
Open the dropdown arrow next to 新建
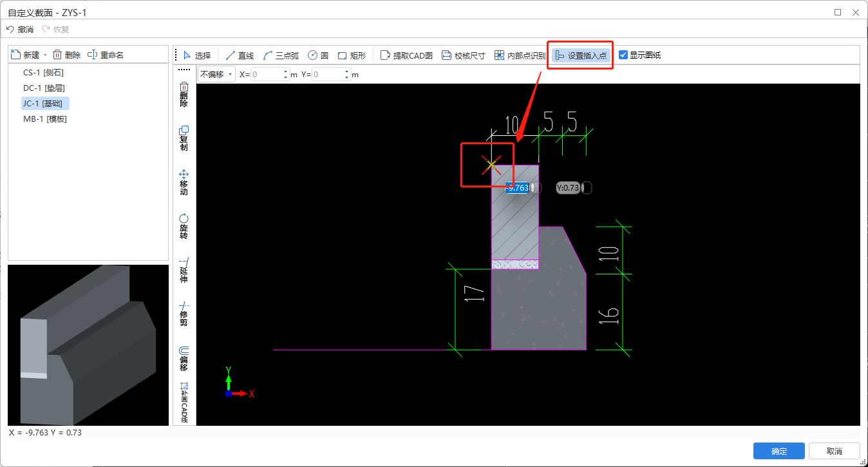point(45,55)
